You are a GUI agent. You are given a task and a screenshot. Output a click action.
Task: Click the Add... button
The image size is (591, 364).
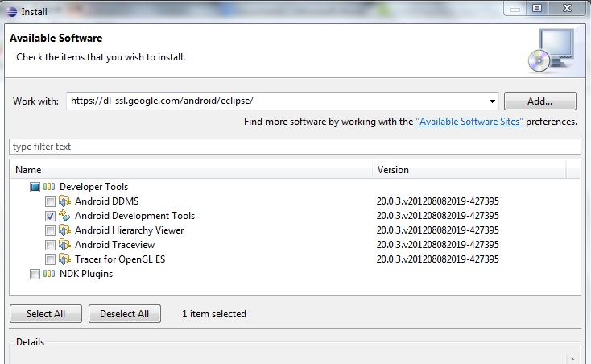539,101
